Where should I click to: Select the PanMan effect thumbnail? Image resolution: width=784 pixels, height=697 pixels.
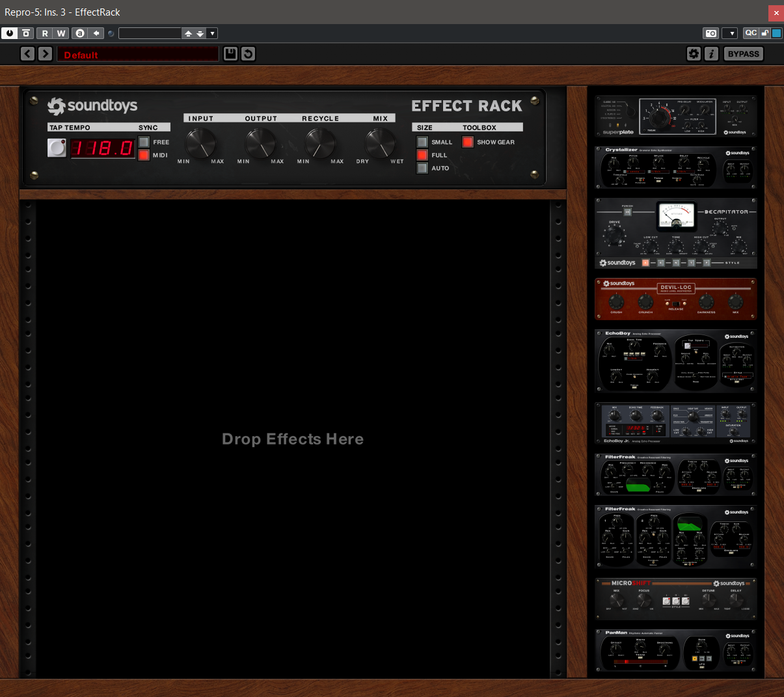(x=676, y=650)
